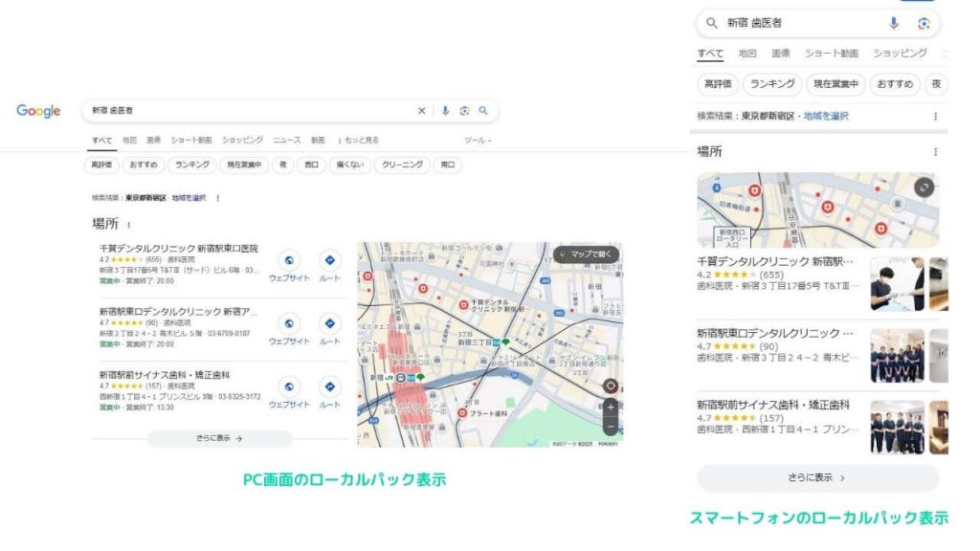
Task: Clear the PC search box with the X
Action: tap(421, 111)
